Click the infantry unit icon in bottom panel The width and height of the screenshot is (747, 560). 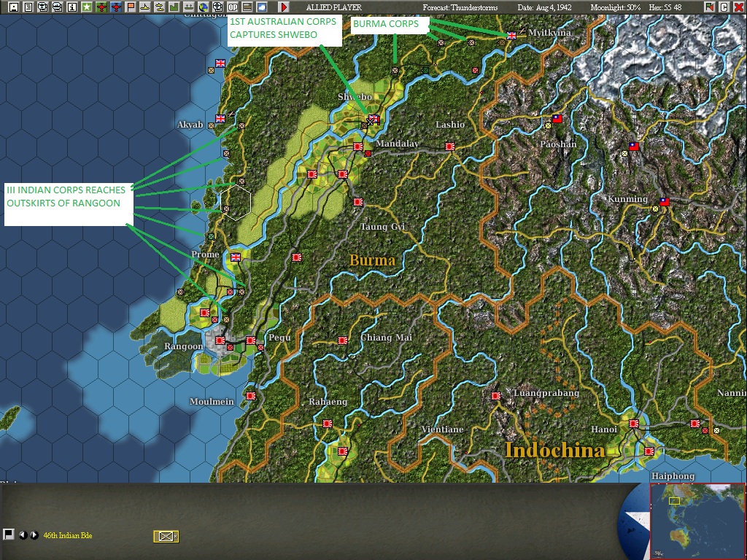166,536
